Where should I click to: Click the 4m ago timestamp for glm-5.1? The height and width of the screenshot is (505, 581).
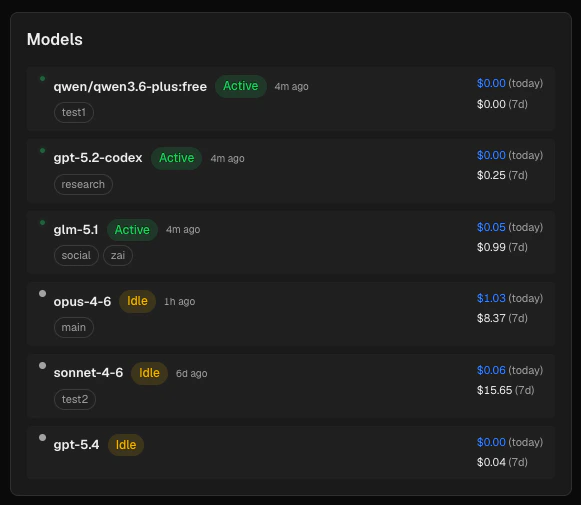[x=183, y=230]
